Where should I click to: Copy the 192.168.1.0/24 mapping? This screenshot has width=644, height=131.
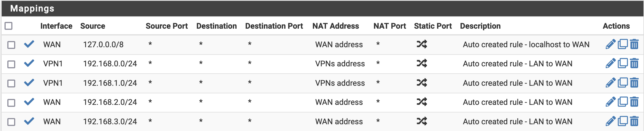pyautogui.click(x=623, y=83)
